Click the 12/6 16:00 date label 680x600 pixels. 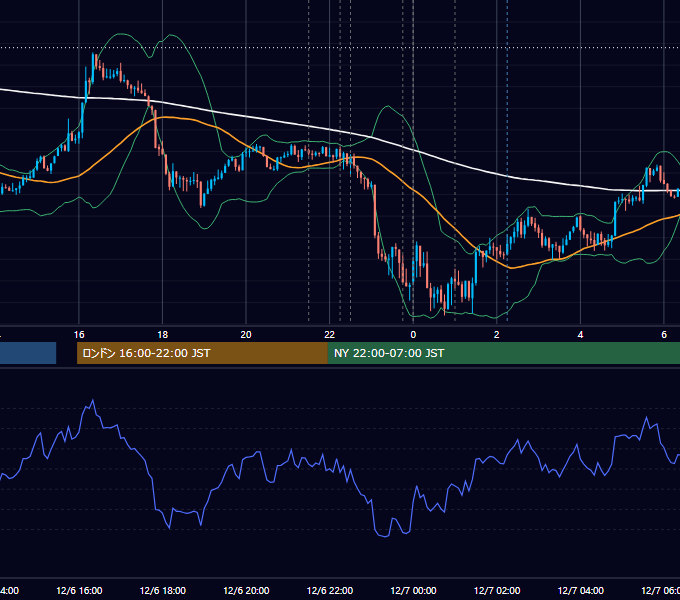[x=79, y=590]
